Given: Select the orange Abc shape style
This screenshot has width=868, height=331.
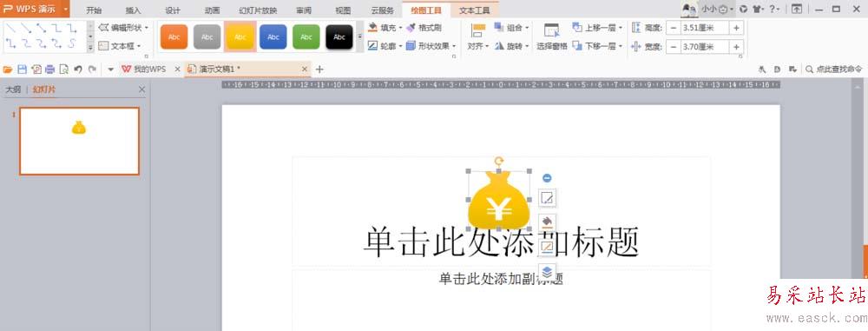Looking at the screenshot, I should tap(174, 37).
